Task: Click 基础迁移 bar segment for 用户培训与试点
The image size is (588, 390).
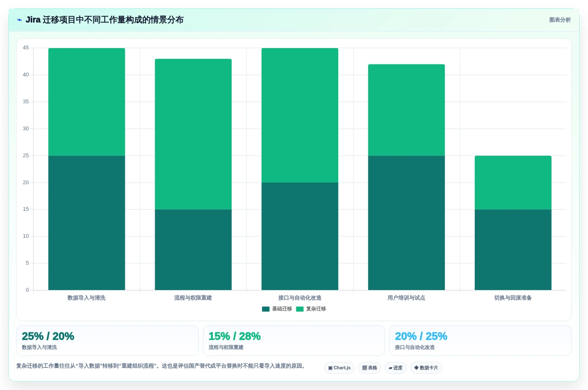Action: 407,223
